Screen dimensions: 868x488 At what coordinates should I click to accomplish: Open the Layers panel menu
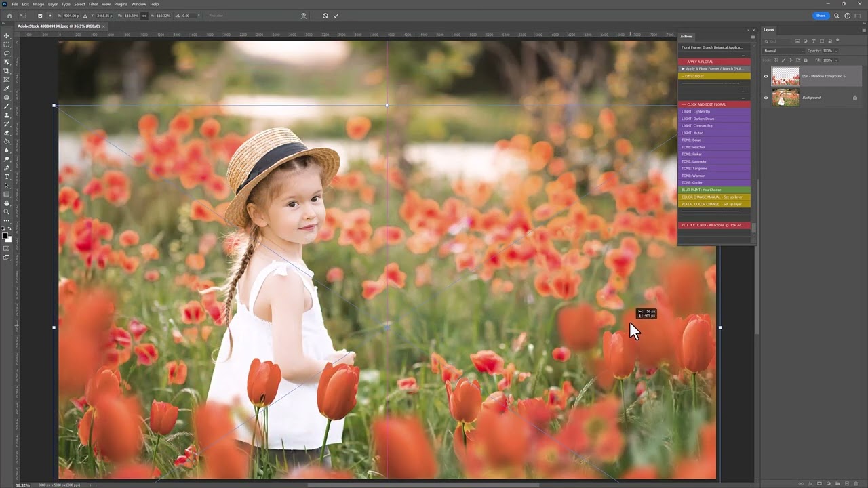tap(864, 30)
